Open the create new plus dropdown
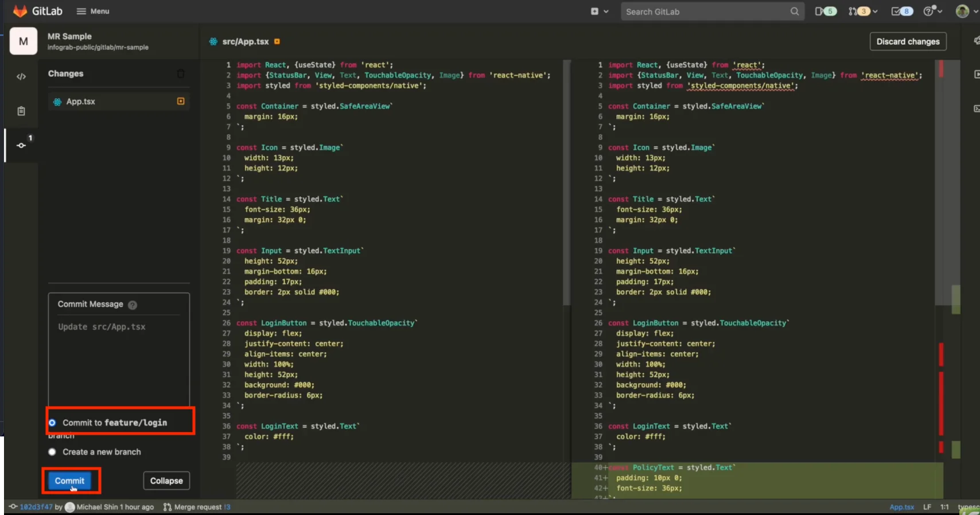The image size is (980, 515). (599, 11)
